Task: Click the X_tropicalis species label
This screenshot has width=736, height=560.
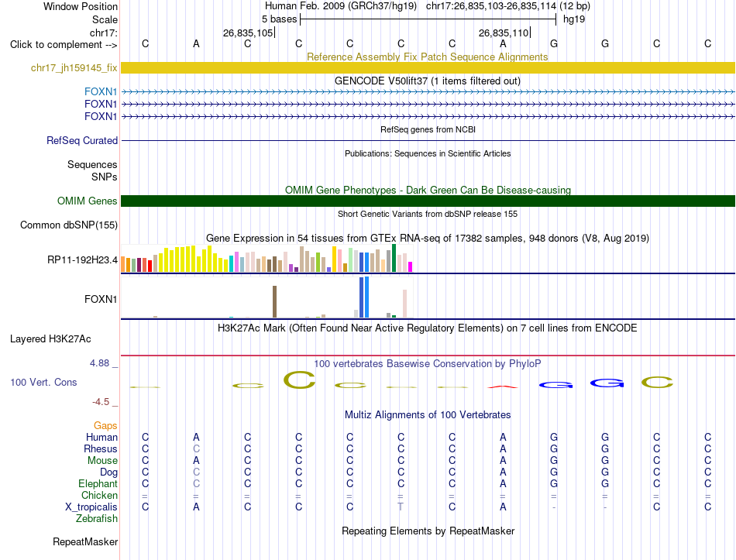Action: 91,507
